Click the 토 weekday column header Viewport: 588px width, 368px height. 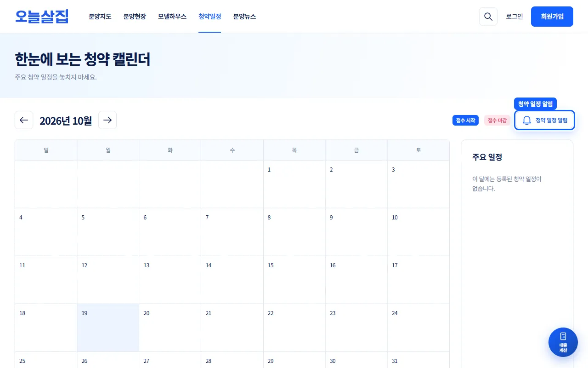(x=418, y=150)
